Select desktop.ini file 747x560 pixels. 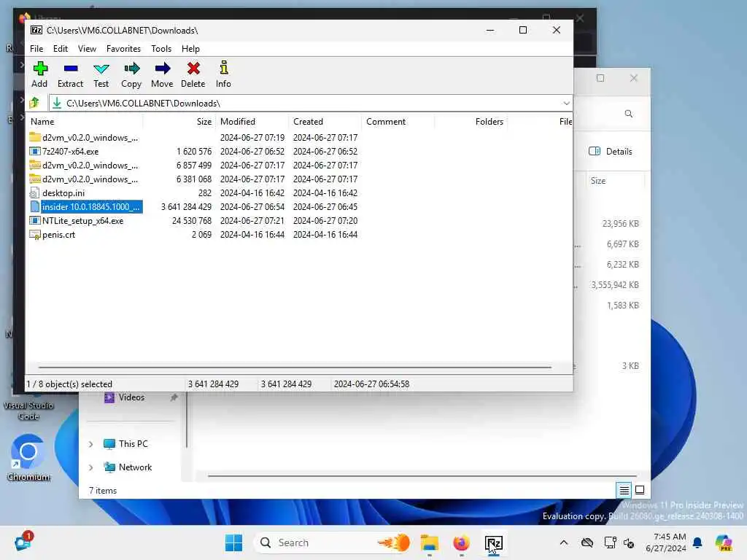tap(193, 192)
